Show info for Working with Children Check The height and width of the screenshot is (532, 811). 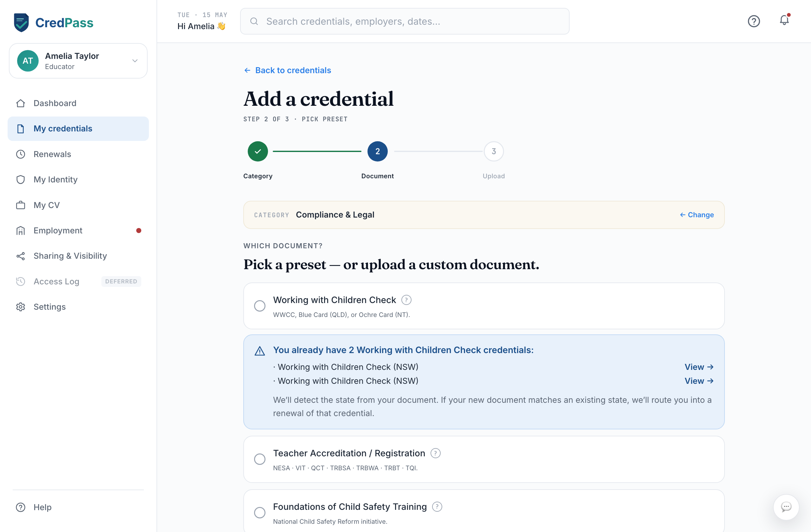click(406, 300)
